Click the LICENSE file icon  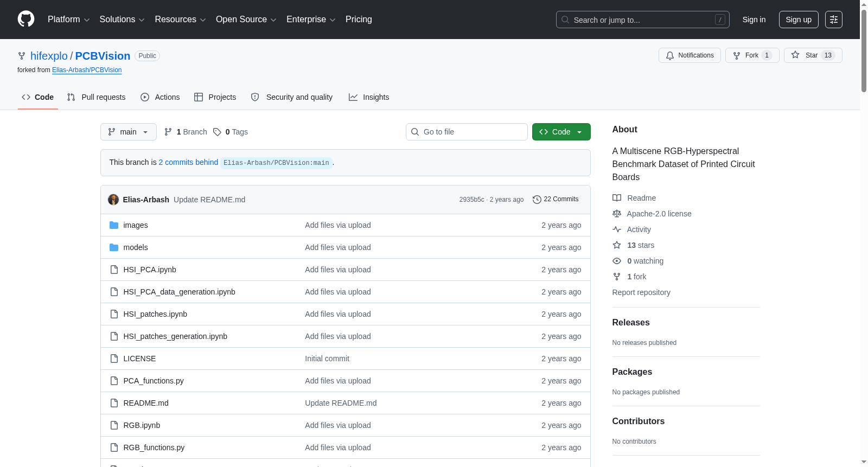(x=114, y=359)
